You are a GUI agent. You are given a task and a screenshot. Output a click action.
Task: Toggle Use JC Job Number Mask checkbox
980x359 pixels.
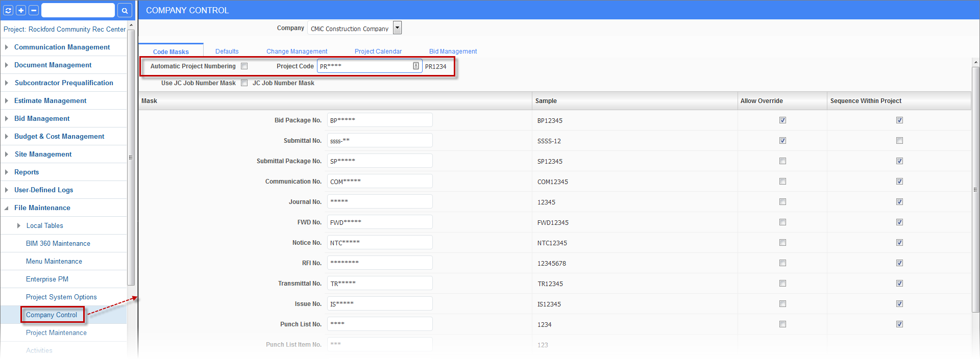pyautogui.click(x=244, y=83)
